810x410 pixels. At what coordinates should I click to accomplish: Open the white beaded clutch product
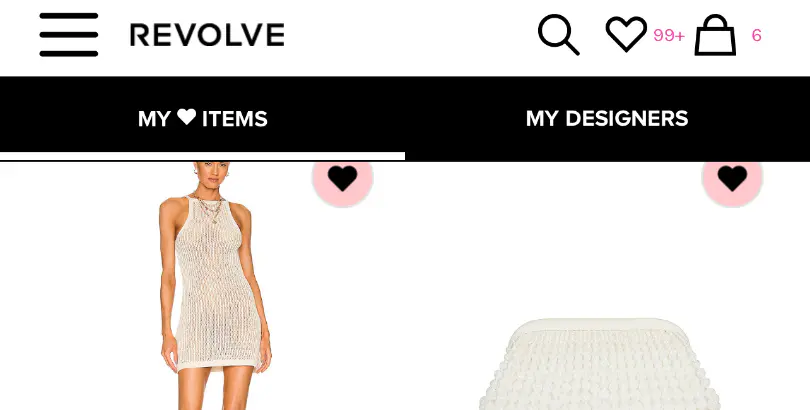coord(599,364)
